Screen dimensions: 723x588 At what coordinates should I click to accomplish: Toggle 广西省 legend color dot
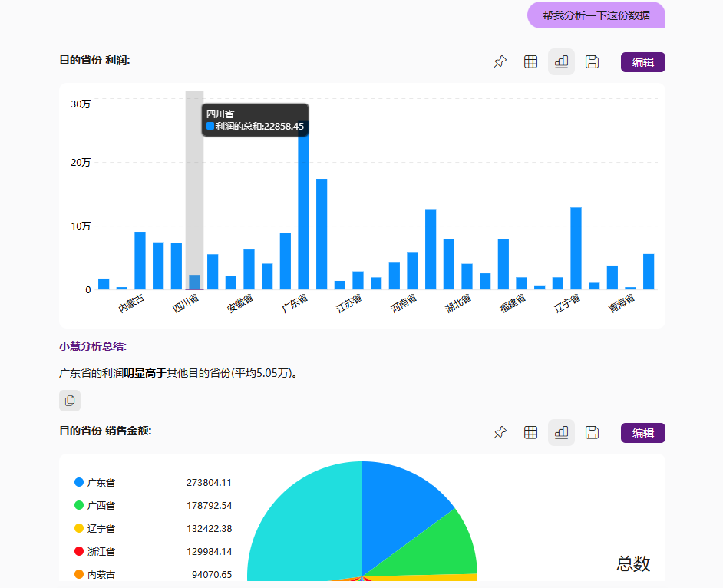79,505
